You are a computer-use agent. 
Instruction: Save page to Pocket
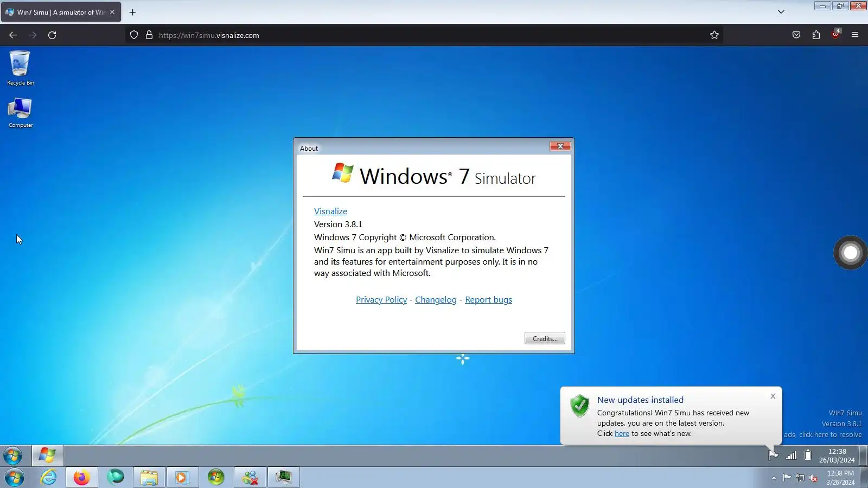click(796, 35)
